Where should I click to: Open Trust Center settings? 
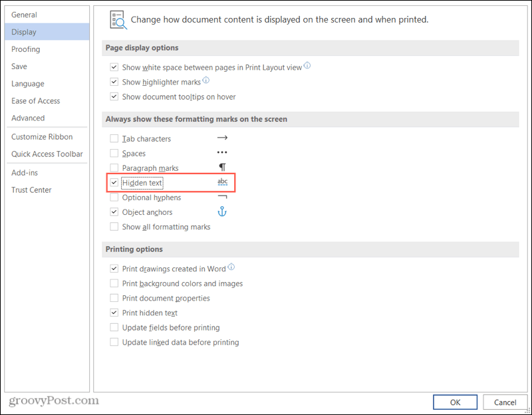tap(47, 190)
